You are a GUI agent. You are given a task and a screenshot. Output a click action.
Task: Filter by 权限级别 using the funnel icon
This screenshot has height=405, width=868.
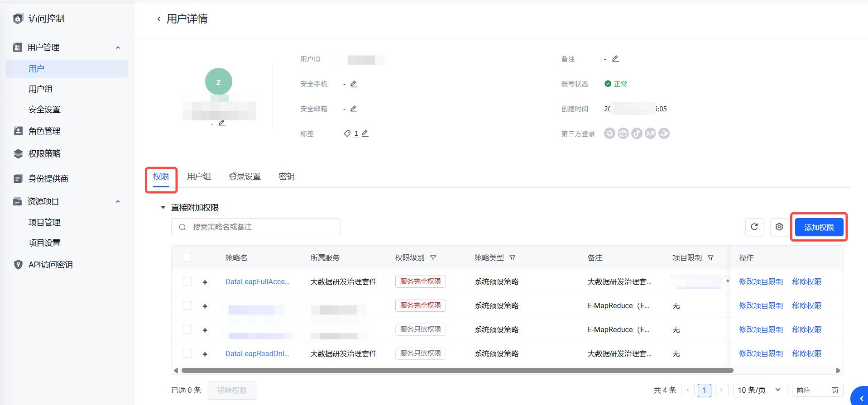433,258
